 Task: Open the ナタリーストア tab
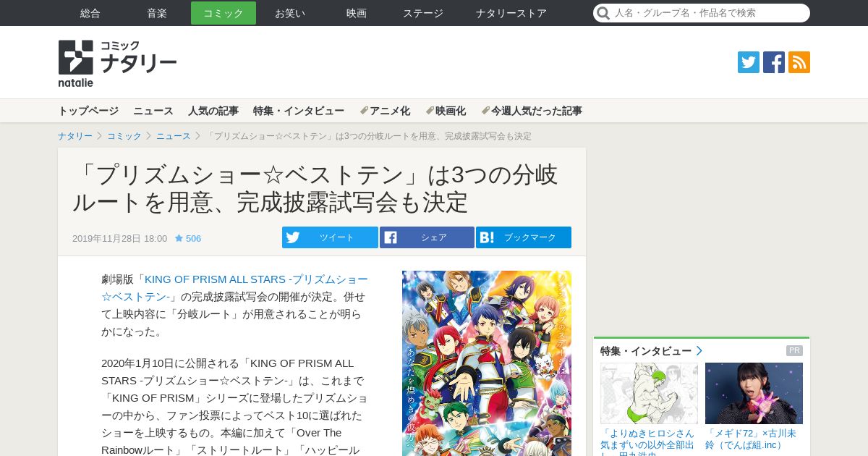[511, 13]
